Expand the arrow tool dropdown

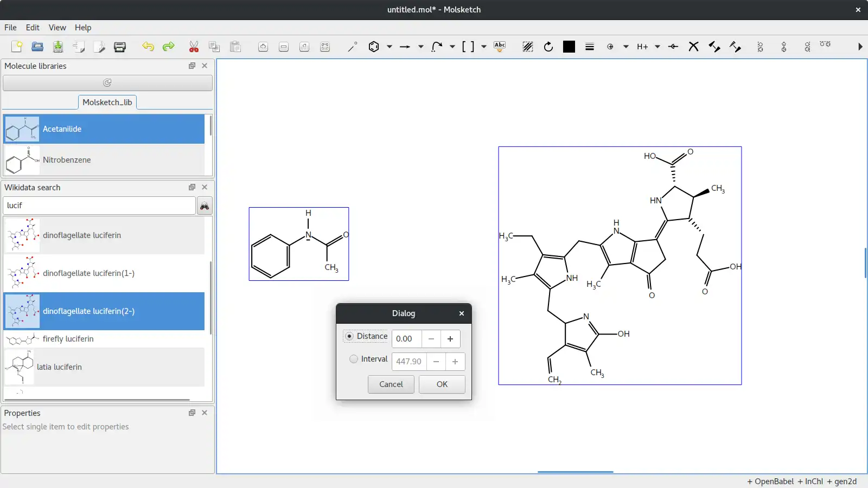click(x=420, y=47)
